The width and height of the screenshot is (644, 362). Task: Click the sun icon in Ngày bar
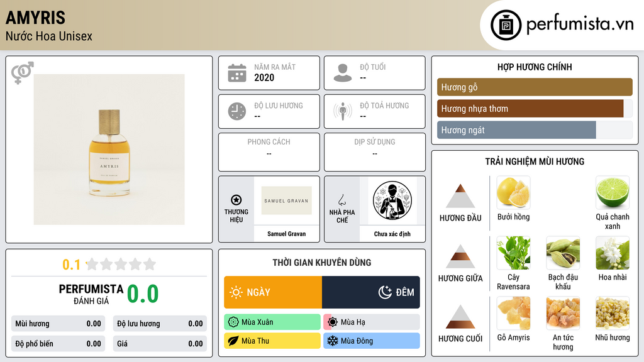pos(236,292)
